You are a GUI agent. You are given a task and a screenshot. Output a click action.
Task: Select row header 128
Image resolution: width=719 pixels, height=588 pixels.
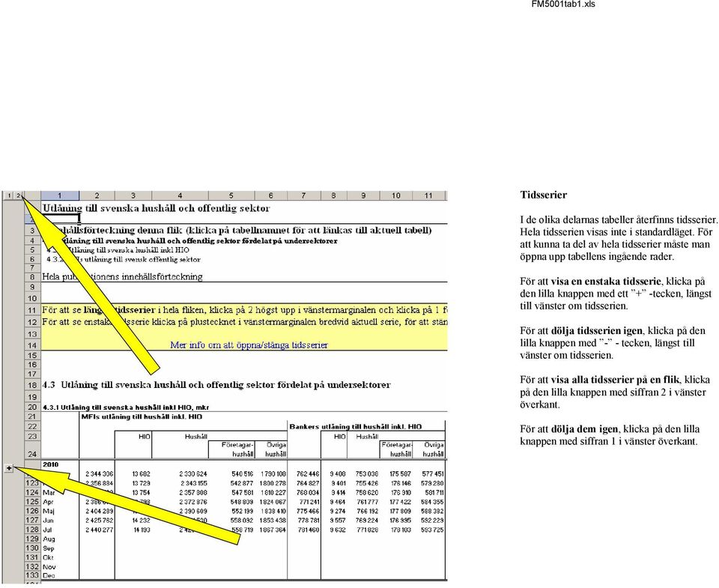(x=32, y=530)
